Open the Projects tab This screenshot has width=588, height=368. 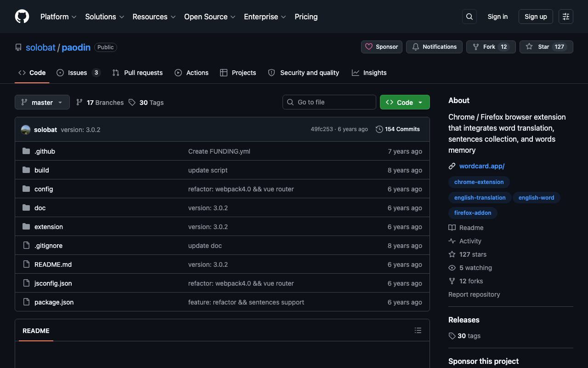coord(238,73)
